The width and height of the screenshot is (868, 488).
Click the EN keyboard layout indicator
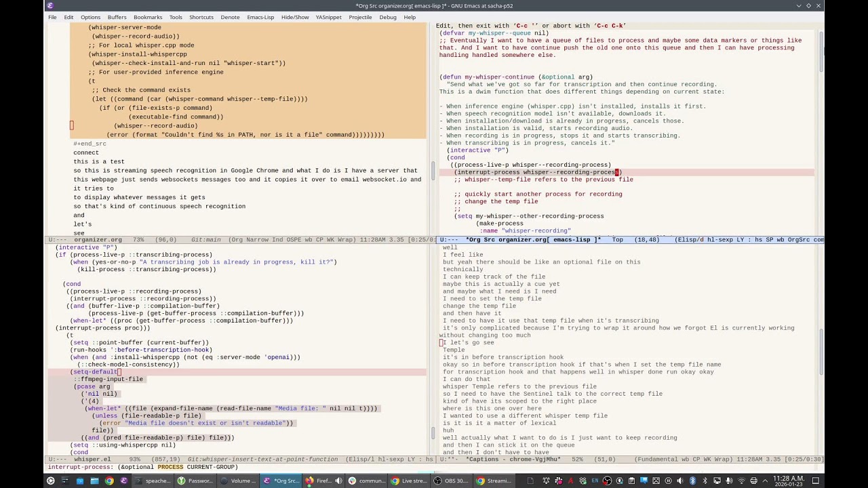pyautogui.click(x=595, y=481)
